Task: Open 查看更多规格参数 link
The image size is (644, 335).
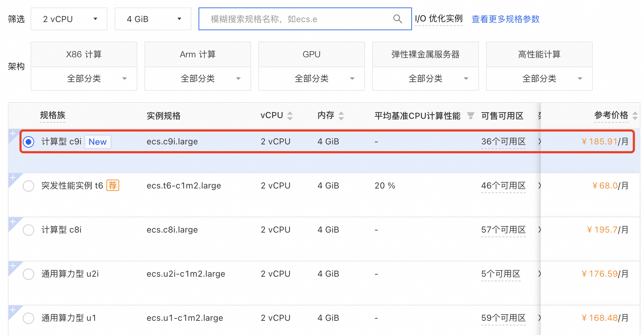Action: 505,19
